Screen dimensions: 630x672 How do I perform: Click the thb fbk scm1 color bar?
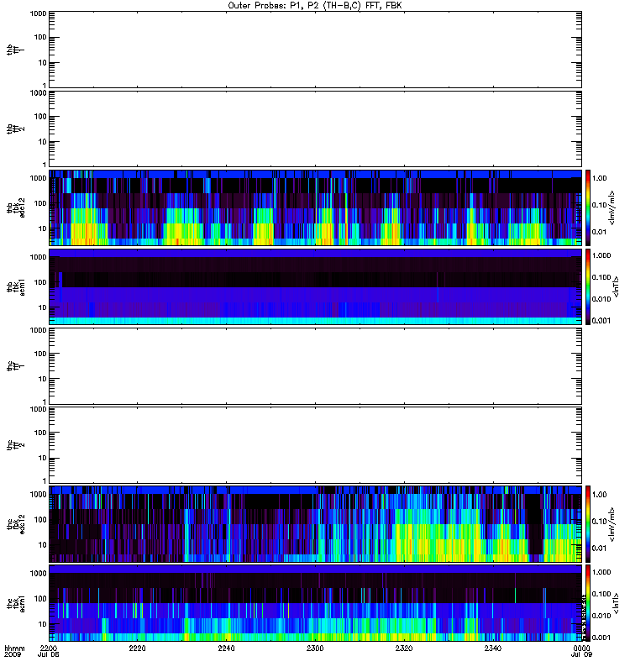pos(588,287)
